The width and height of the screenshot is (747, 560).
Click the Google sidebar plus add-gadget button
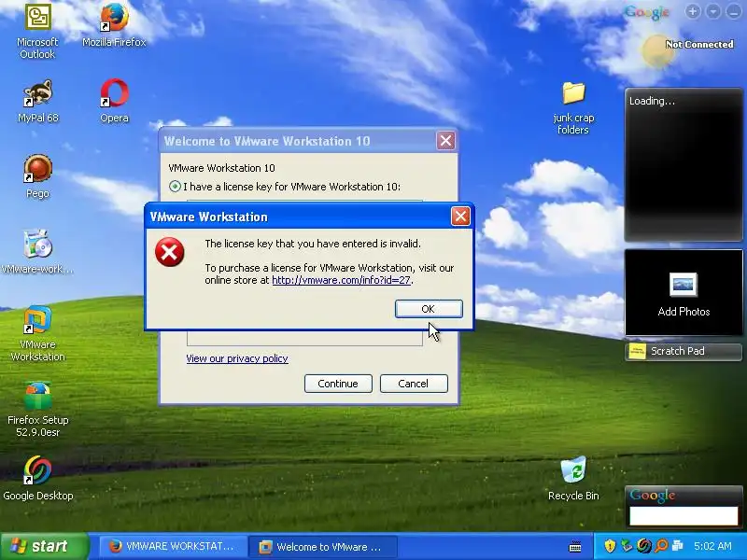click(693, 12)
